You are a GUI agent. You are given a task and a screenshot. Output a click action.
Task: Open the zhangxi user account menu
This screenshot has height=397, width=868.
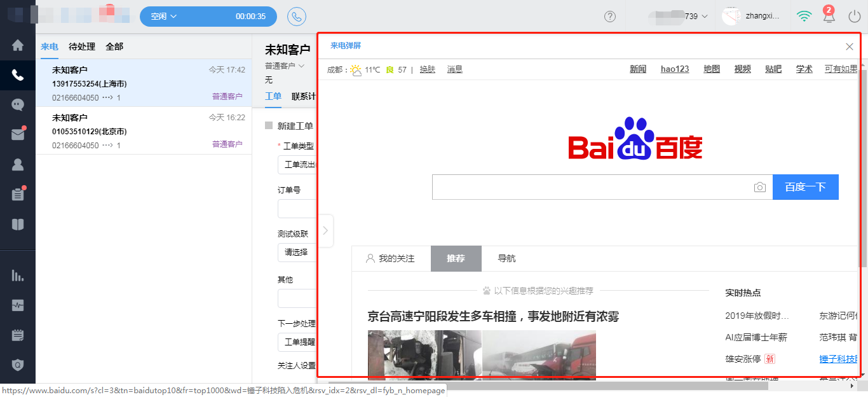pos(751,17)
